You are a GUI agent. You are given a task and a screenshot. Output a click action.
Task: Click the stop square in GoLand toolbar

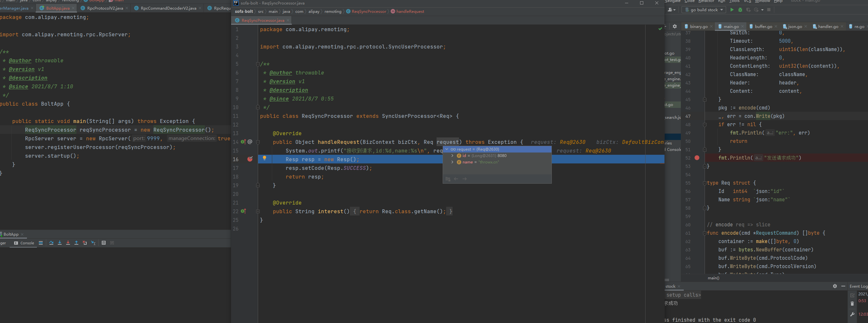click(769, 10)
